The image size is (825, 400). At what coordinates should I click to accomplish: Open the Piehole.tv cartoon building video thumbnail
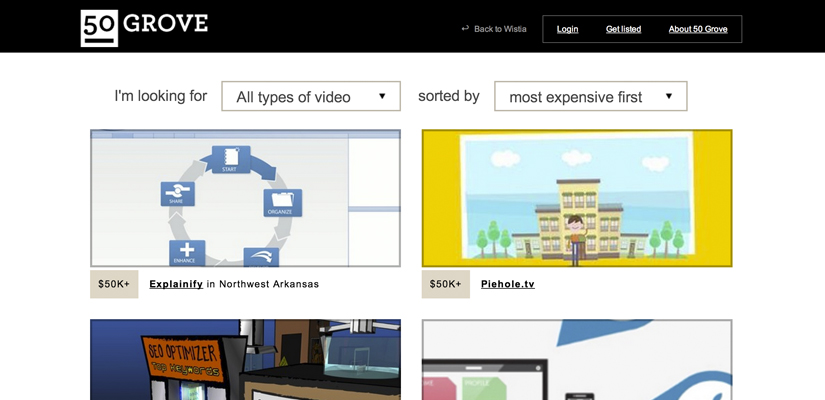coord(577,198)
